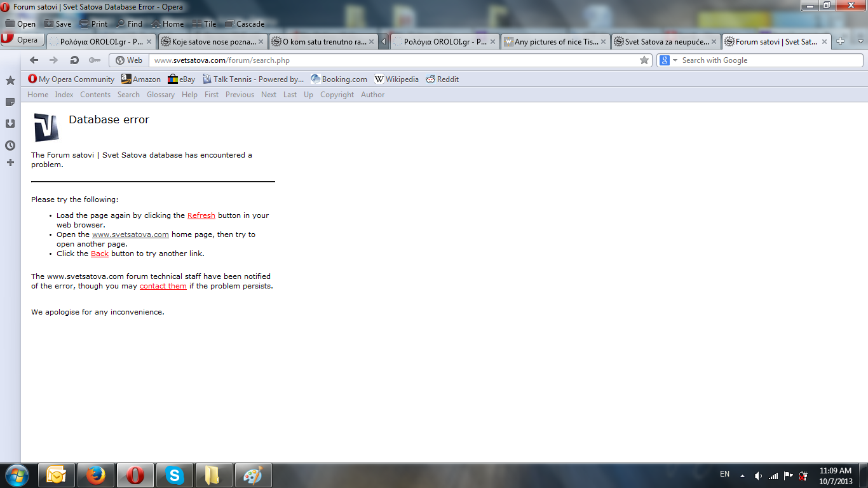Click the browser Back arrow button
Image resolution: width=868 pixels, height=488 pixels.
(34, 60)
